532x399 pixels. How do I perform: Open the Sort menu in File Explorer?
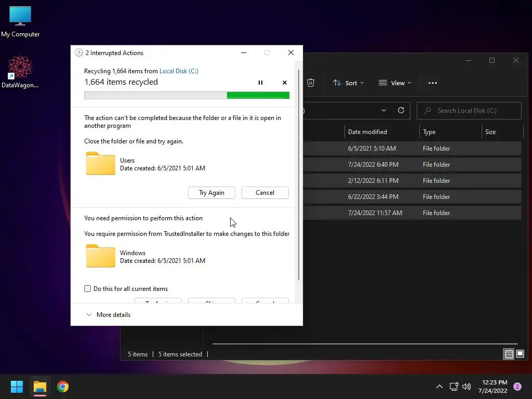coord(349,83)
